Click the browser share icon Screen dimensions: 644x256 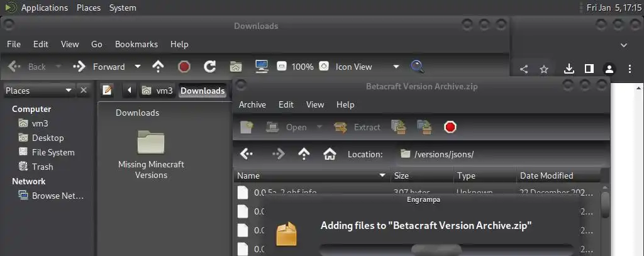tap(524, 69)
